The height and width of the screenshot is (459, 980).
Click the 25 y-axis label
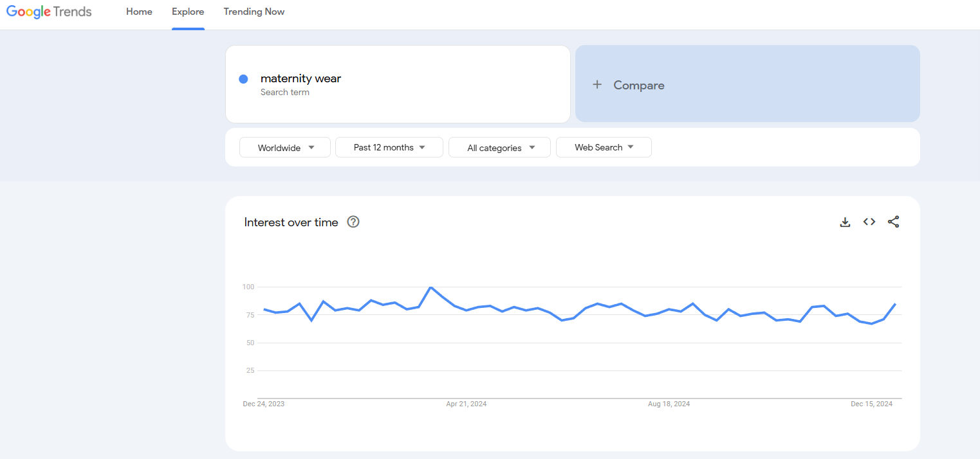coord(250,371)
